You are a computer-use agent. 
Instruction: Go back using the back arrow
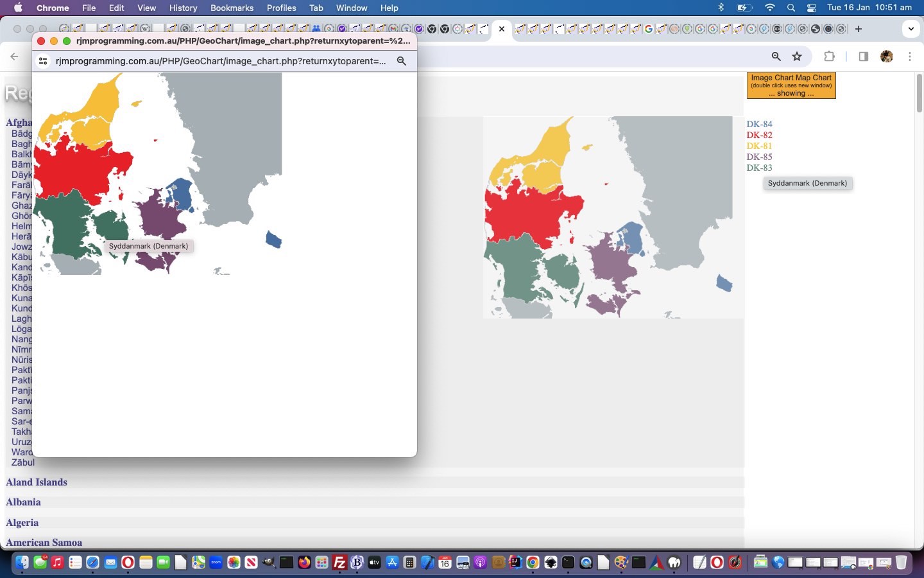tap(14, 57)
